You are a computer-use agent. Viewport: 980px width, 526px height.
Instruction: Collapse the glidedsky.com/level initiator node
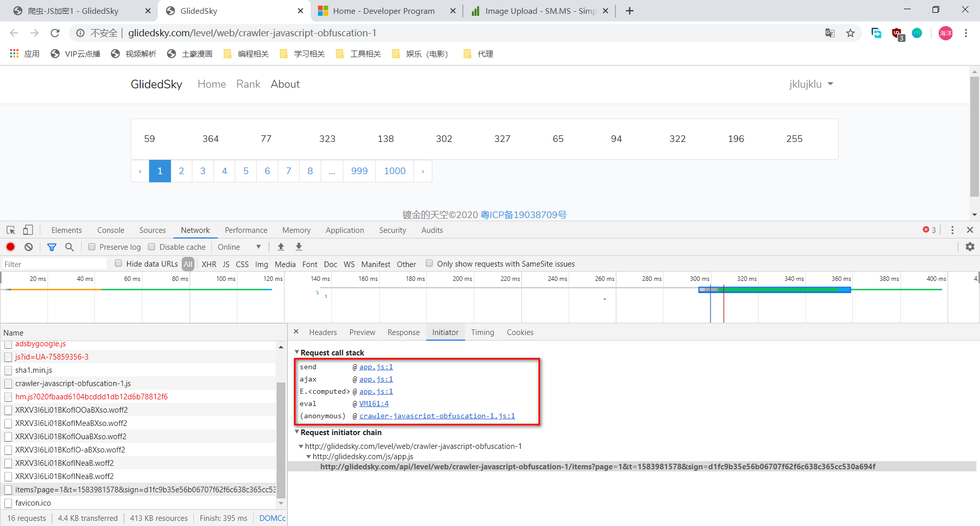(301, 446)
